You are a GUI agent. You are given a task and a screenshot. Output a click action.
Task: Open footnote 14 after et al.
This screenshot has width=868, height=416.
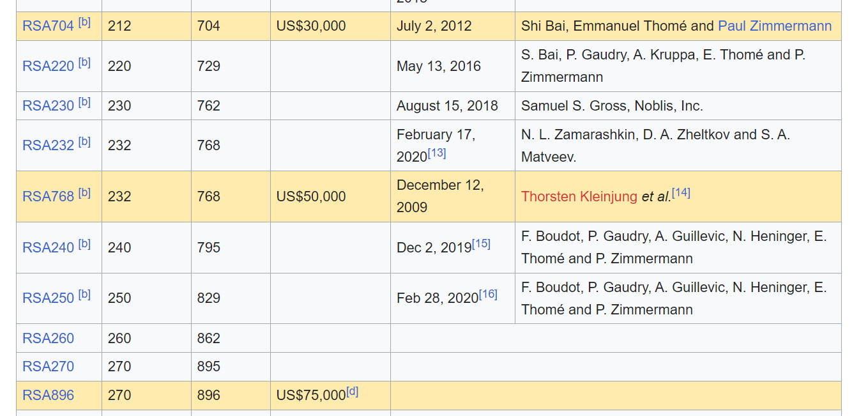click(681, 193)
